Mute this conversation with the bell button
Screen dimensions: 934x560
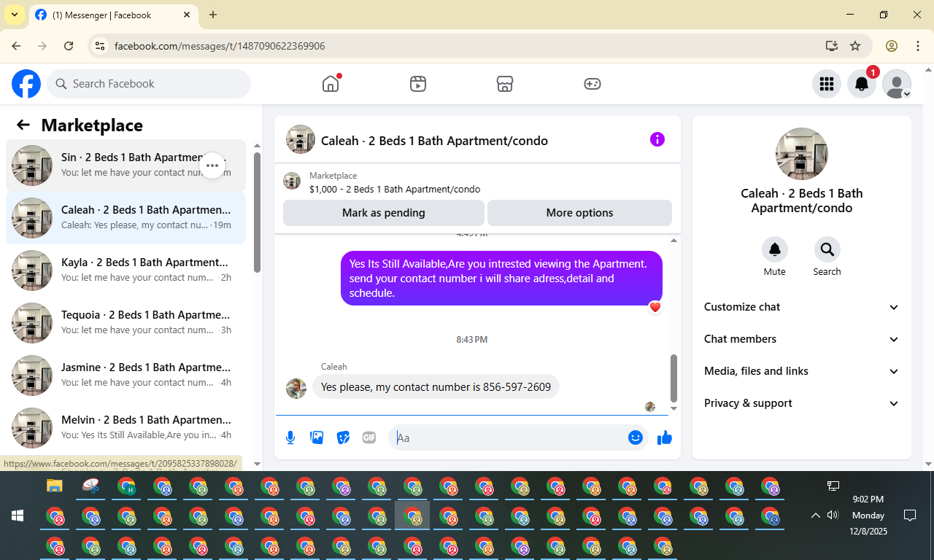point(775,249)
